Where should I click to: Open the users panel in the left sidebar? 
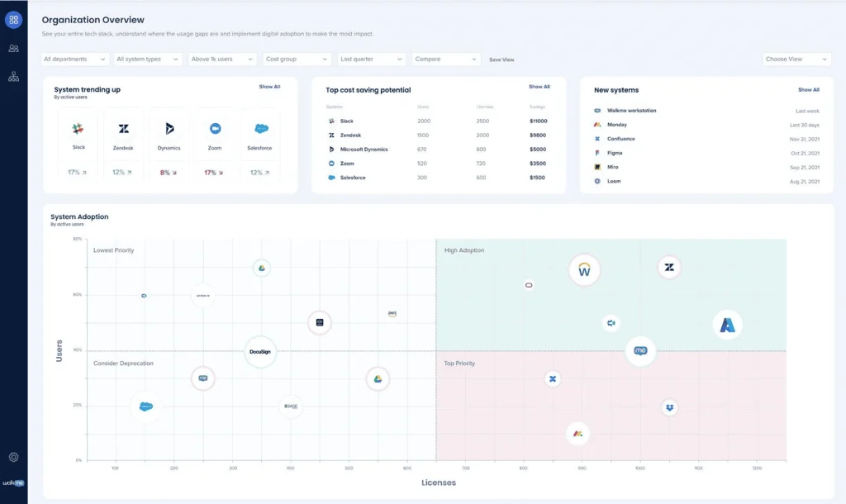point(12,48)
